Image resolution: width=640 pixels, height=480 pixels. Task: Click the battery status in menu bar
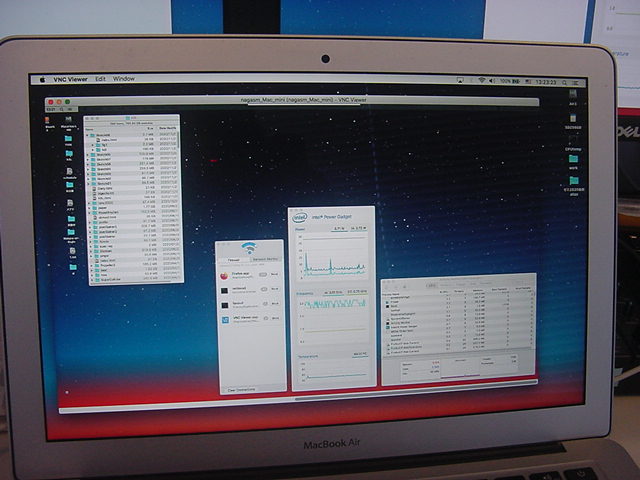coord(510,82)
